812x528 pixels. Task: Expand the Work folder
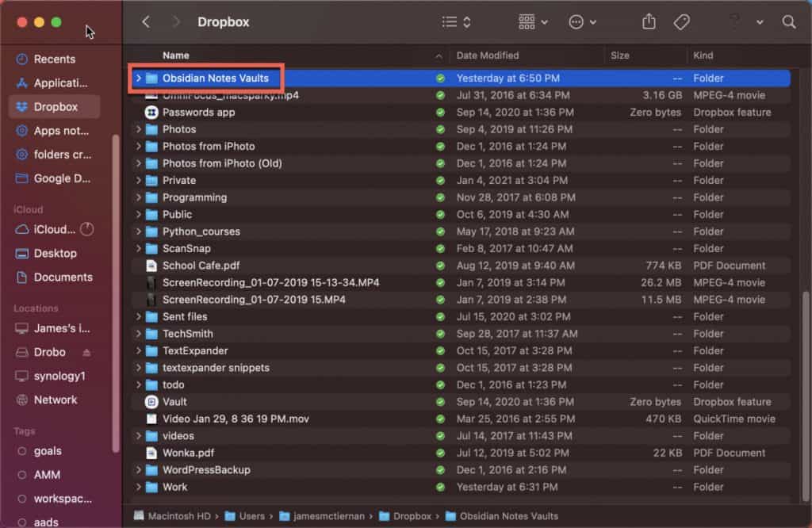[138, 487]
